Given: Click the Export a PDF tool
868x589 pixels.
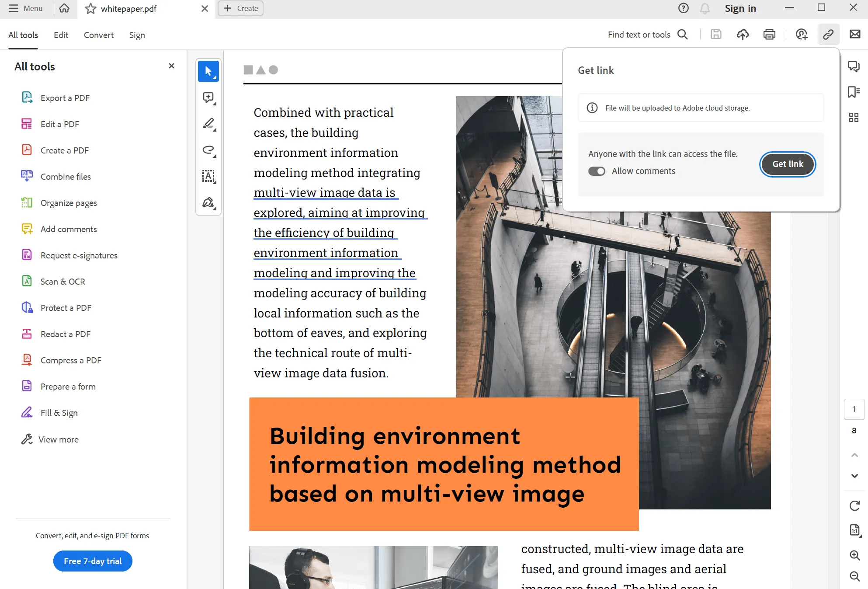Looking at the screenshot, I should click(64, 98).
